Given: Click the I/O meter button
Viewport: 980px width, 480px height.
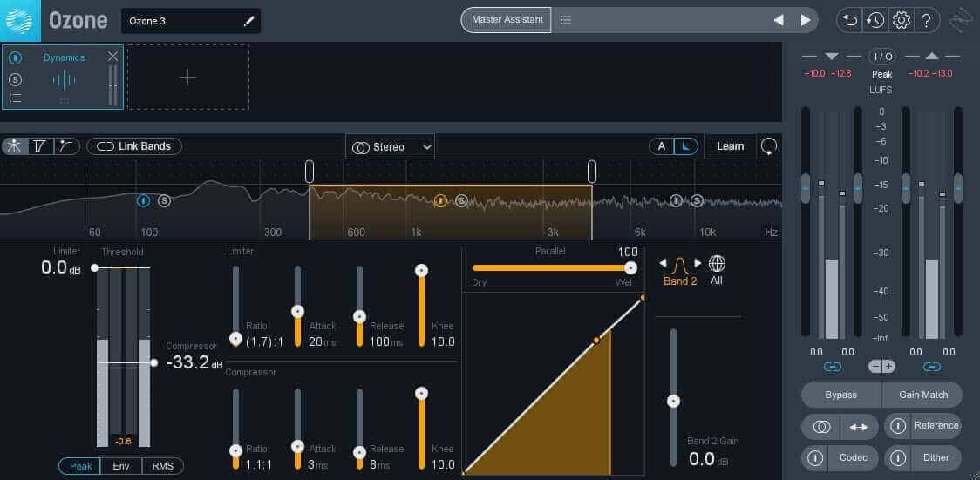Looking at the screenshot, I should [x=881, y=57].
